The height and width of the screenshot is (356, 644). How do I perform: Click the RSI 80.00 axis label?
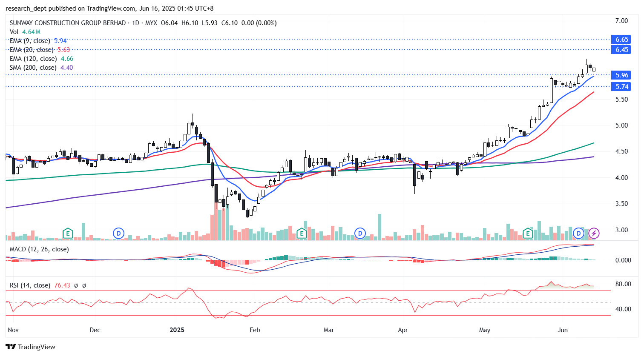(624, 284)
